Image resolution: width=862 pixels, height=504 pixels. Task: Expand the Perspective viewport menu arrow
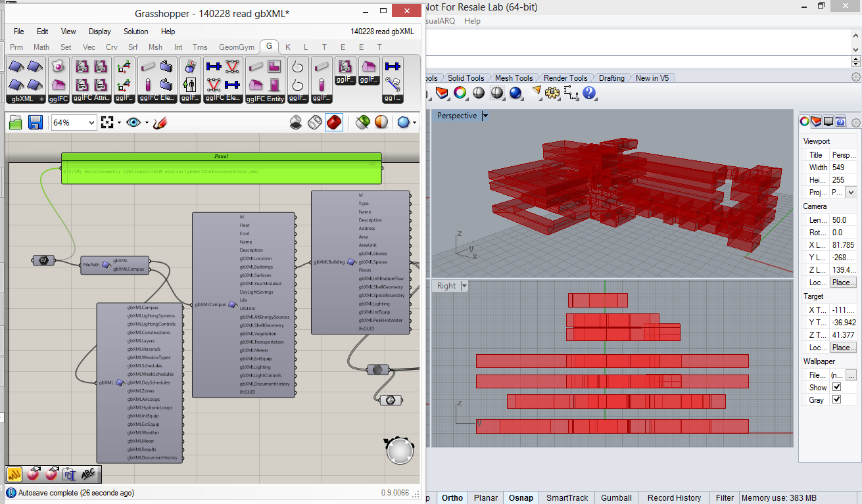(x=485, y=116)
